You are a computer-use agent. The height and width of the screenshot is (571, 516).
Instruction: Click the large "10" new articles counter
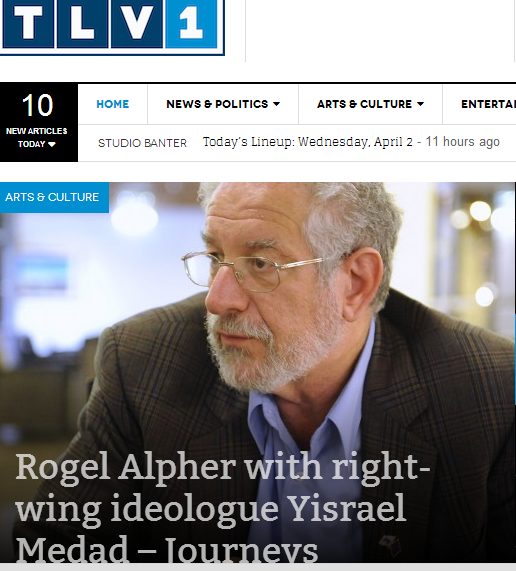pos(38,106)
